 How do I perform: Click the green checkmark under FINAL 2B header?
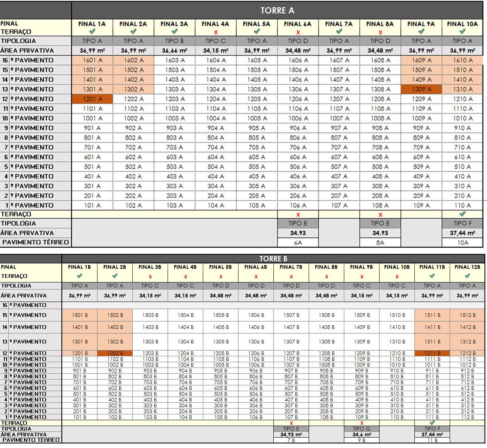pos(115,276)
